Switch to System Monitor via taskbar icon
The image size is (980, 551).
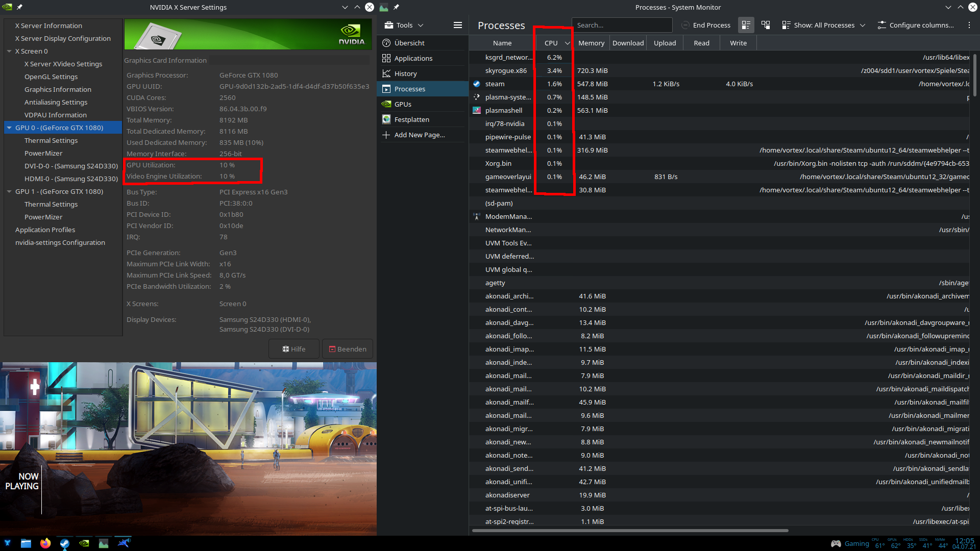point(104,543)
